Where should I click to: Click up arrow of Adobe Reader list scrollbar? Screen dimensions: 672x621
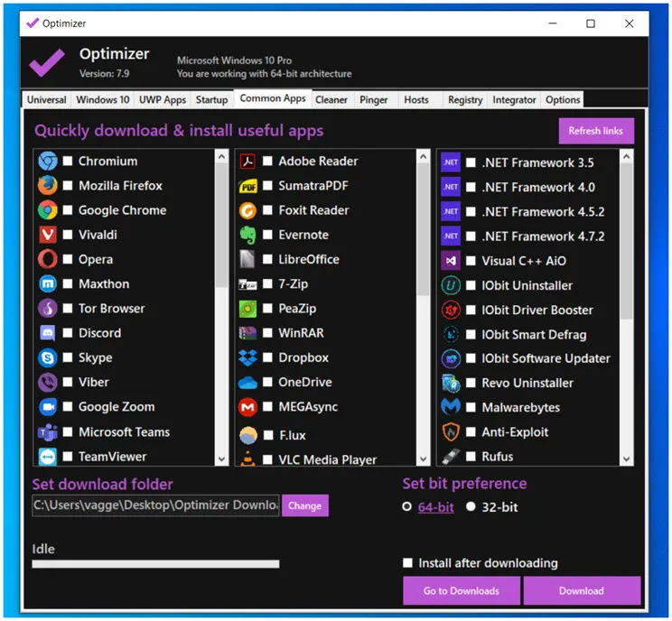(423, 157)
